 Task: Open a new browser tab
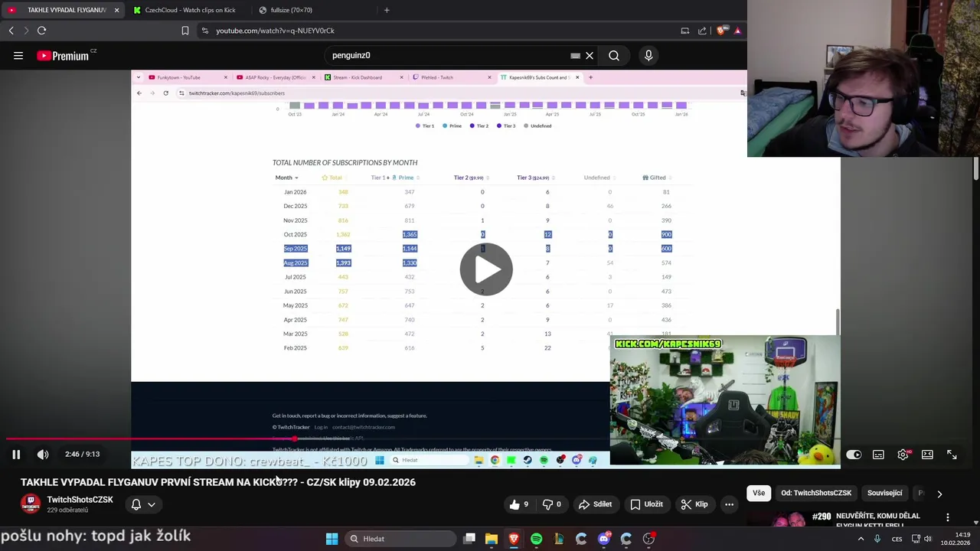pos(387,10)
